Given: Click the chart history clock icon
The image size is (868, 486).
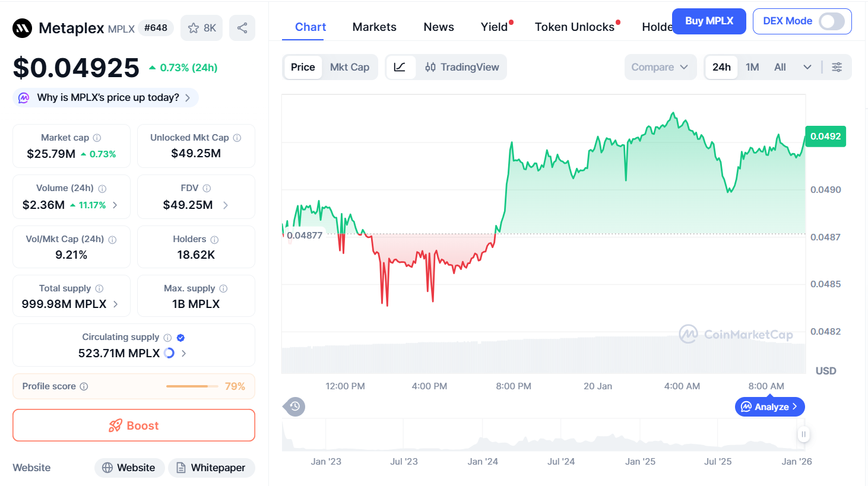Looking at the screenshot, I should coord(294,406).
